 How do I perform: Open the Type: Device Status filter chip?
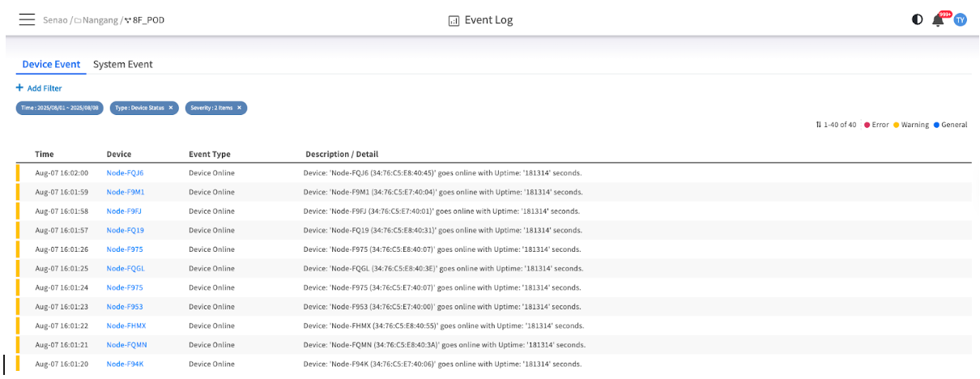tap(139, 108)
